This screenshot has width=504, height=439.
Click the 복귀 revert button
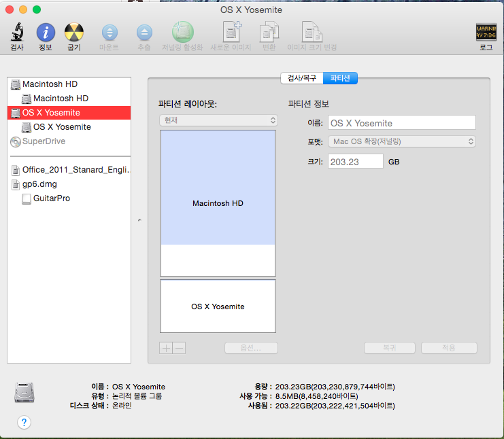[390, 348]
